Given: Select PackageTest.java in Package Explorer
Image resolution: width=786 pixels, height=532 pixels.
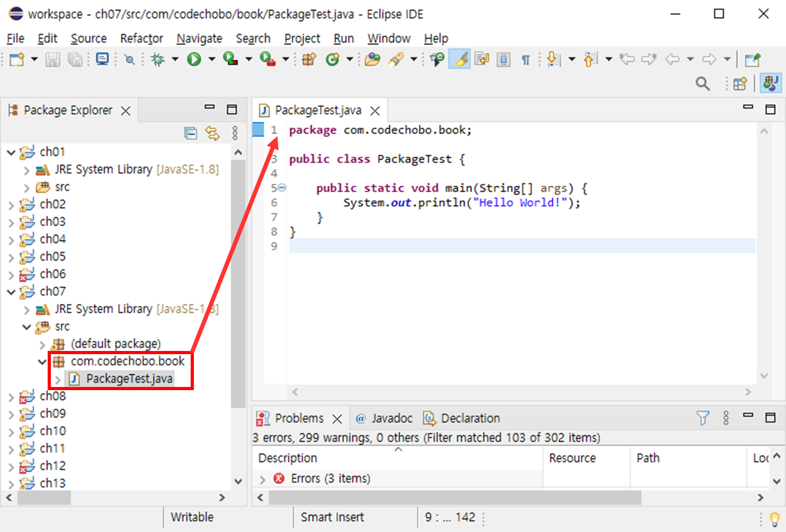Looking at the screenshot, I should [x=129, y=379].
